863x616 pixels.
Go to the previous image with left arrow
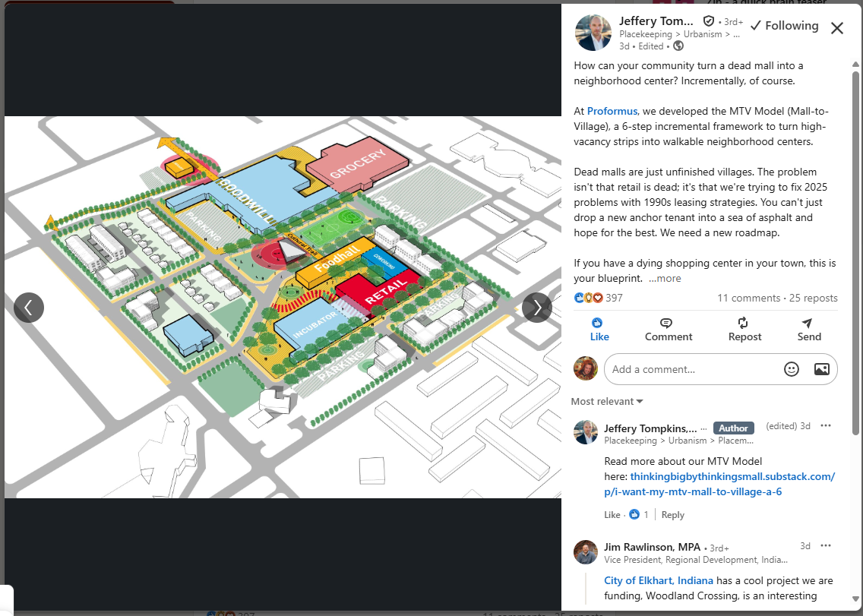[29, 308]
